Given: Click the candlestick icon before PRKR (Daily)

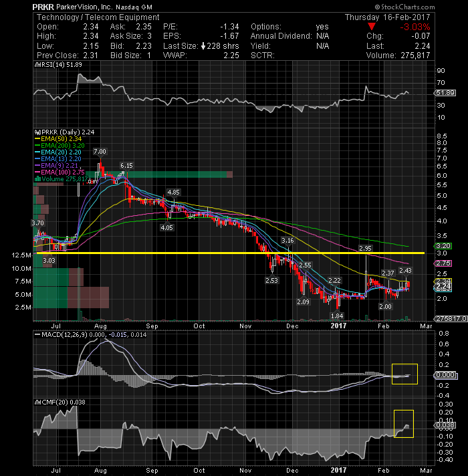Looking at the screenshot, I should pyautogui.click(x=37, y=132).
